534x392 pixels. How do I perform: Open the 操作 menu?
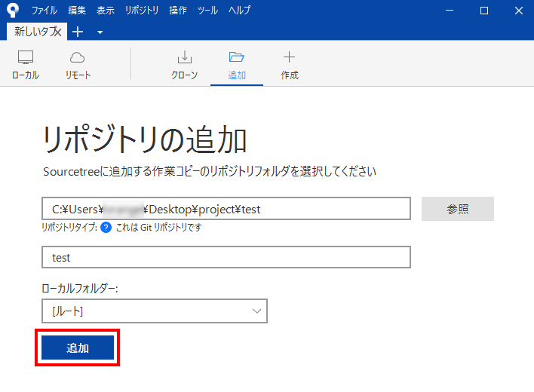[178, 11]
